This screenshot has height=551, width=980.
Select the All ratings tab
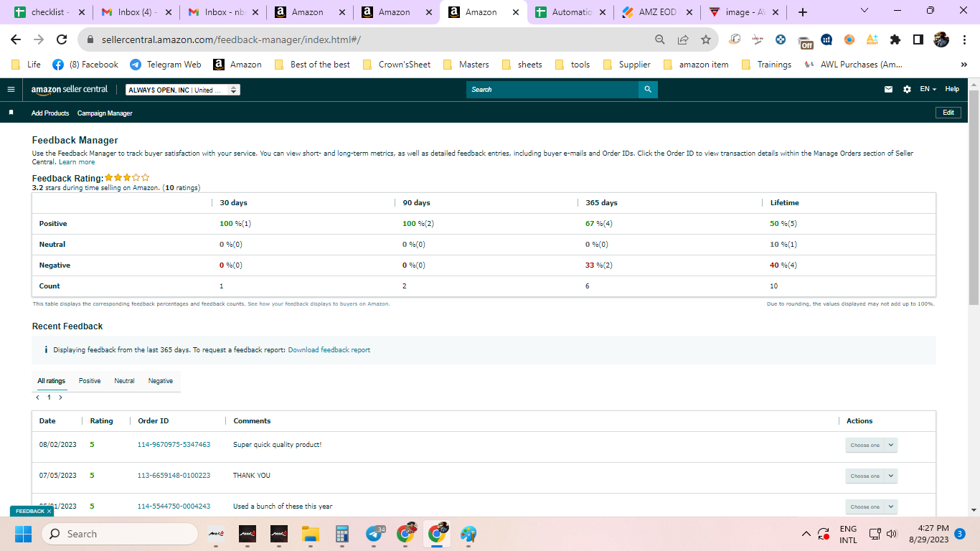point(51,381)
